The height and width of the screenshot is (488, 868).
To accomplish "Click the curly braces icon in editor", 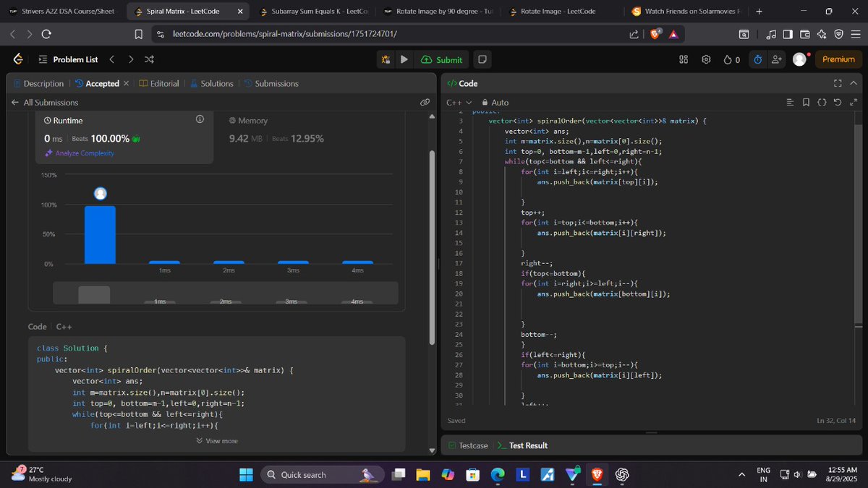I will point(822,103).
